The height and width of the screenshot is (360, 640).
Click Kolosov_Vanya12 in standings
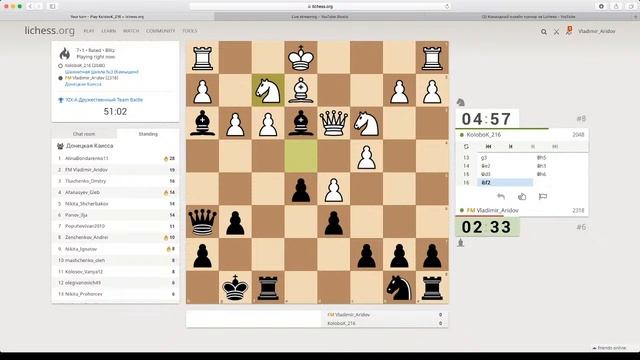point(84,271)
